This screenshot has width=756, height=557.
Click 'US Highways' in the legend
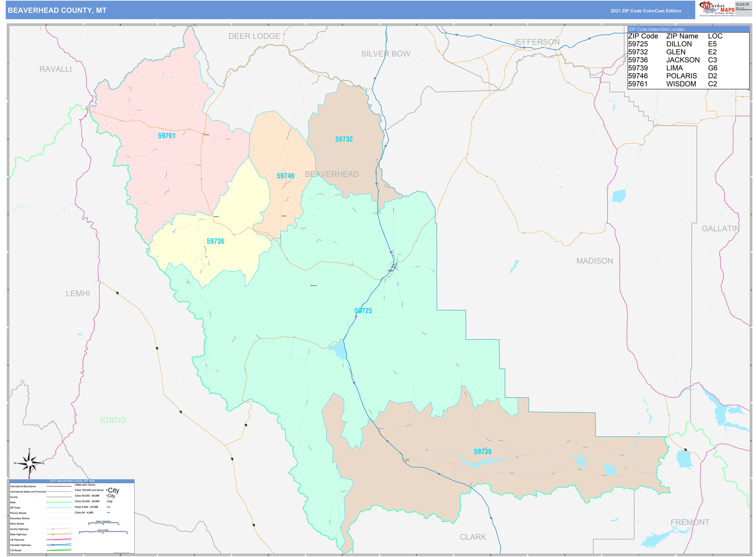(17, 540)
